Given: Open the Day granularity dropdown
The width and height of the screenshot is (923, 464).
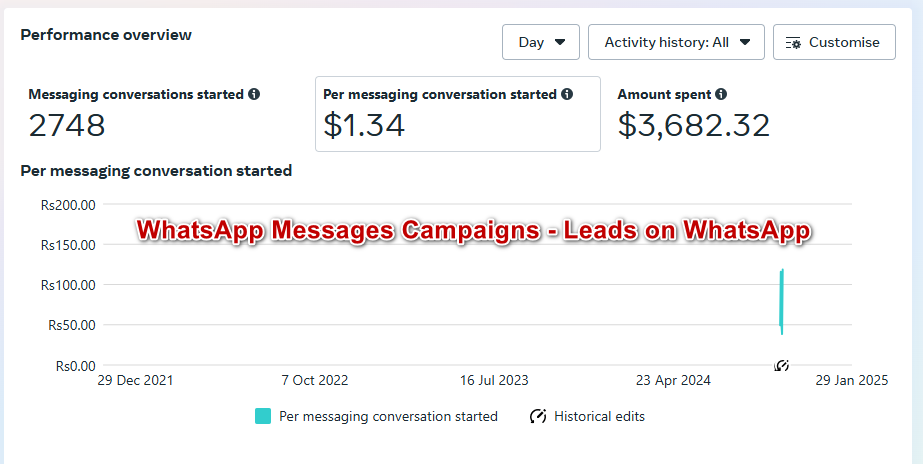Looking at the screenshot, I should [x=541, y=42].
